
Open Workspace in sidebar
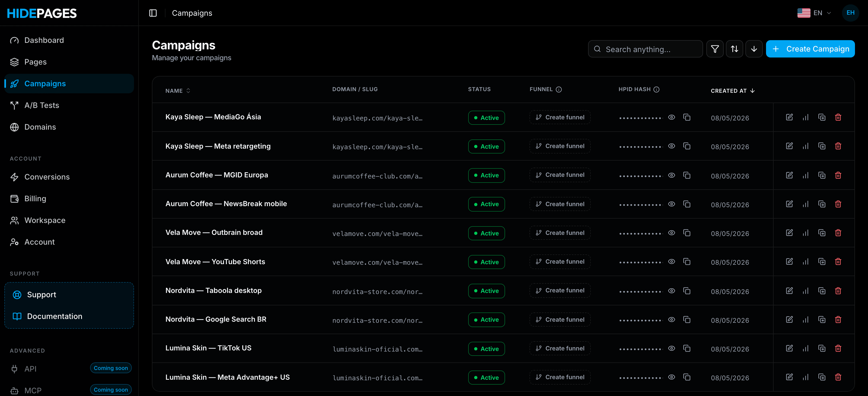pyautogui.click(x=69, y=221)
